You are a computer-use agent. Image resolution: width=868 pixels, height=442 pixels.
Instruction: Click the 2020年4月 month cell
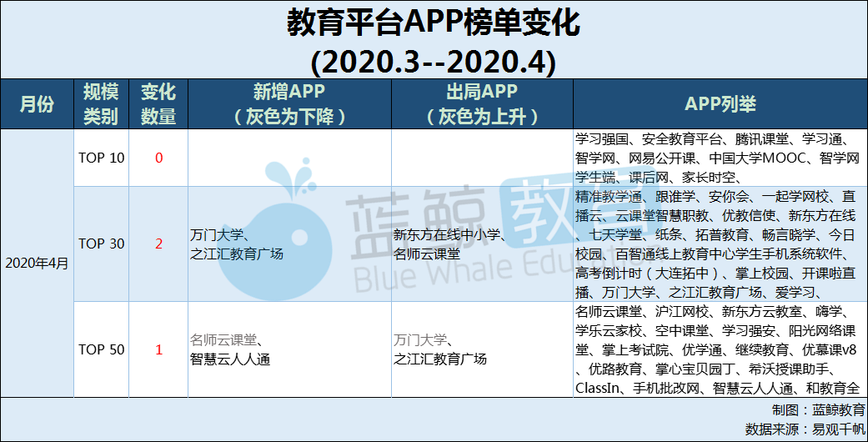[37, 263]
